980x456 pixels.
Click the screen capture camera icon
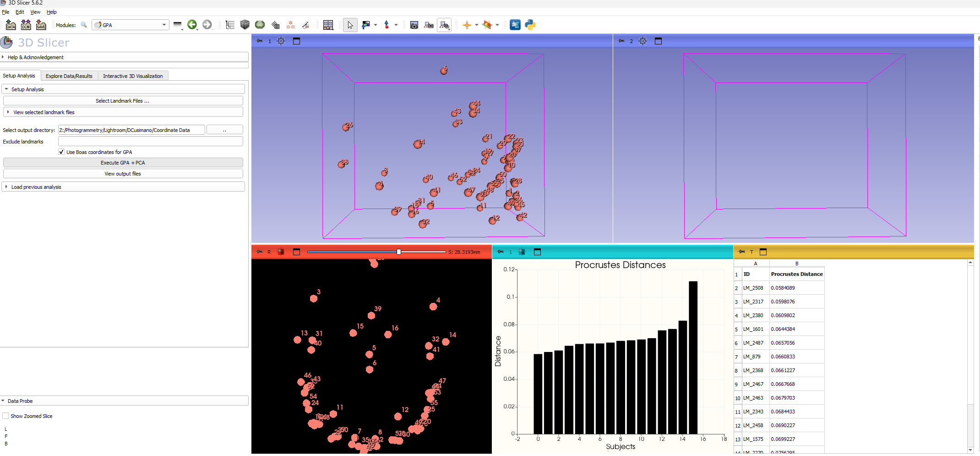click(414, 25)
